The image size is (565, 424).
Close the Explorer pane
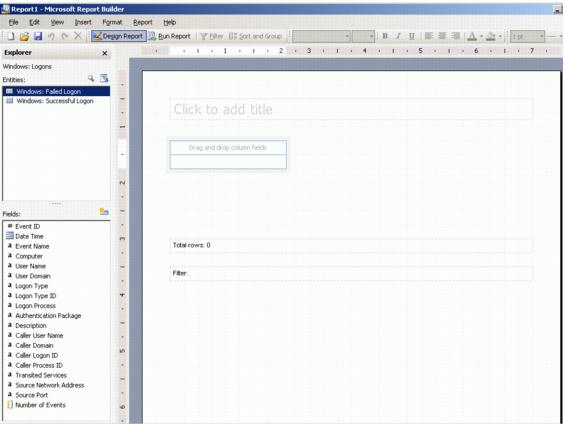point(104,53)
